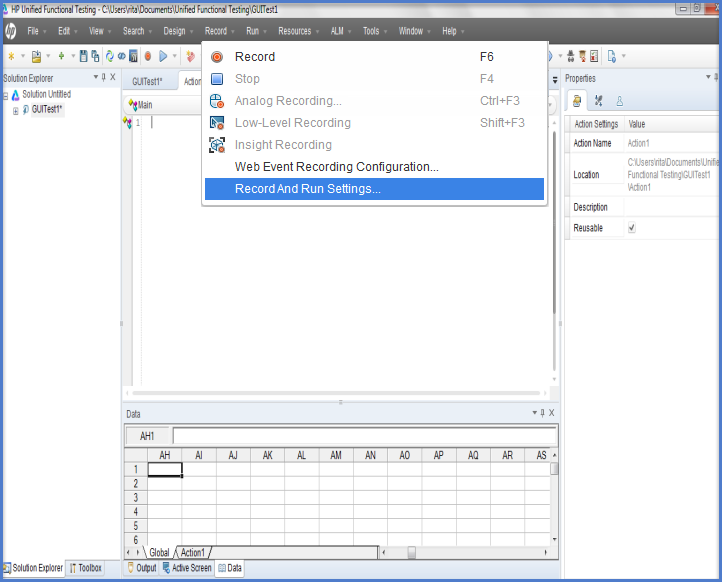
Task: Pin the Solution Explorer panel
Action: point(104,77)
